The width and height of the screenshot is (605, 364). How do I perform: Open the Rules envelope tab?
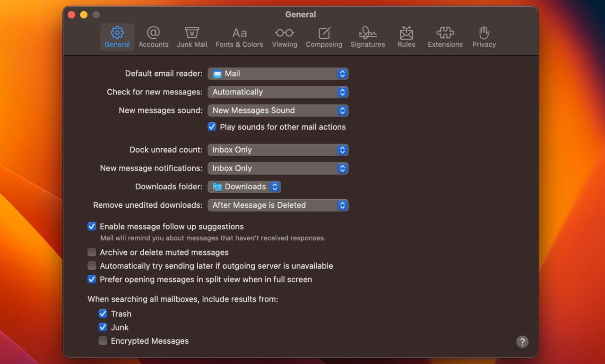coord(406,37)
